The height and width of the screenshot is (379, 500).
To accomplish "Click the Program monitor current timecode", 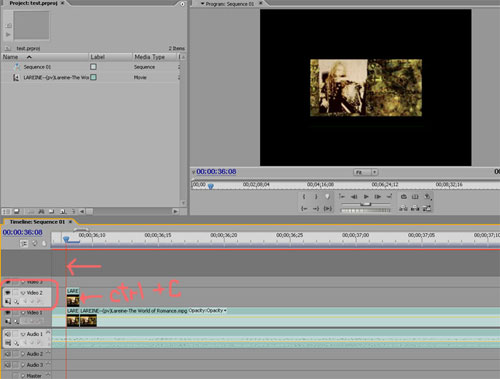I will 216,172.
